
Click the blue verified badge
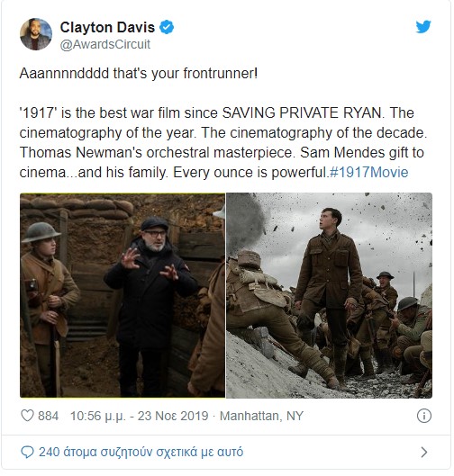click(x=167, y=27)
